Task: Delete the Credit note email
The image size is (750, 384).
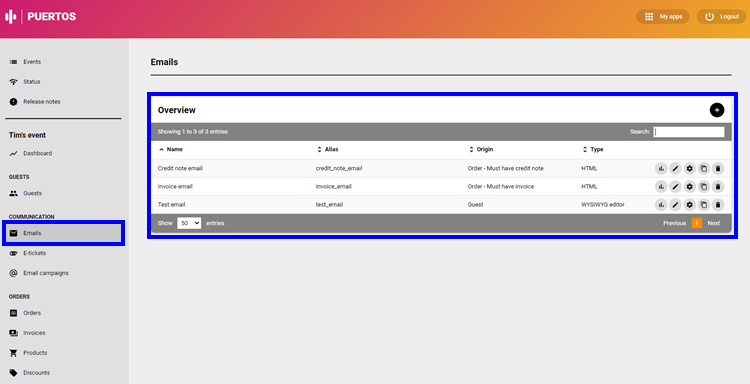Action: click(717, 168)
